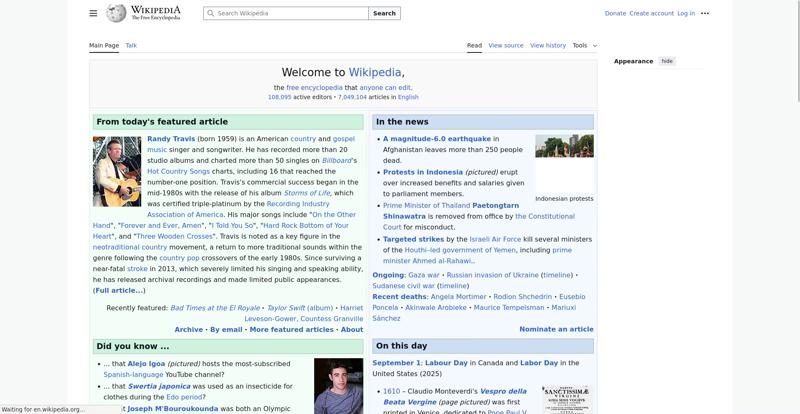Open the magnitude-6.0 earthquake article
This screenshot has height=414, width=800.
click(x=437, y=139)
